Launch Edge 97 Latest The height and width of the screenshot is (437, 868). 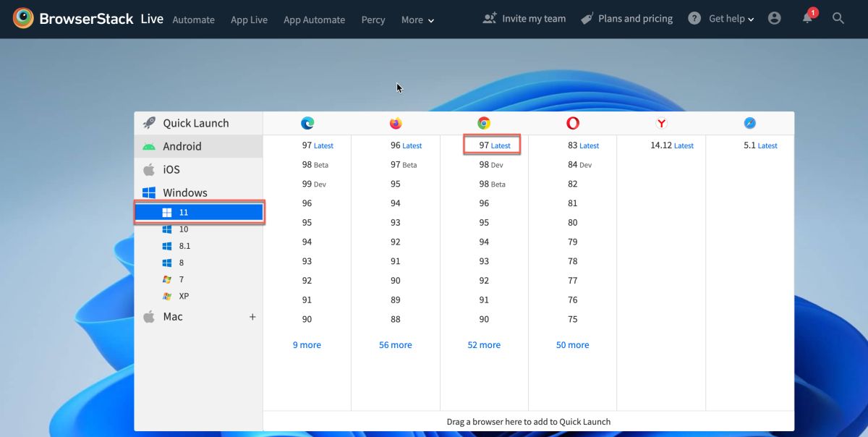[x=318, y=145]
